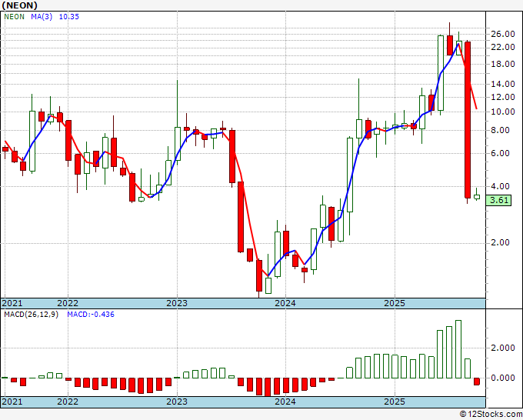
Task: Click the tall red candlestick dropping to 3.61
Action: [468, 120]
